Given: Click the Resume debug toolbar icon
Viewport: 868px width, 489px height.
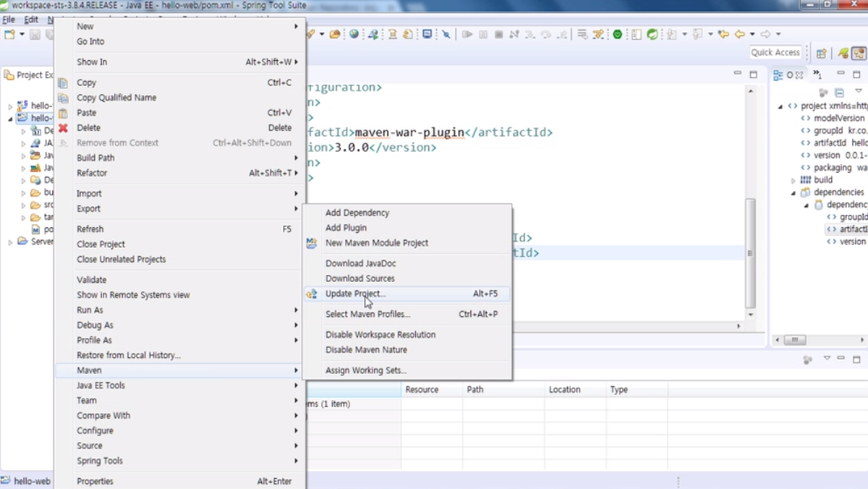Looking at the screenshot, I should pyautogui.click(x=467, y=34).
